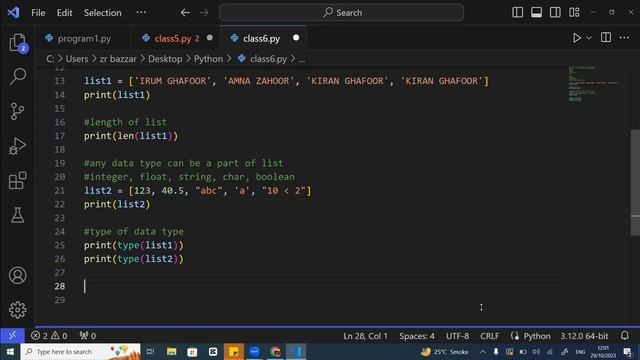Close unsaved class5.py tab dot

[x=209, y=38]
